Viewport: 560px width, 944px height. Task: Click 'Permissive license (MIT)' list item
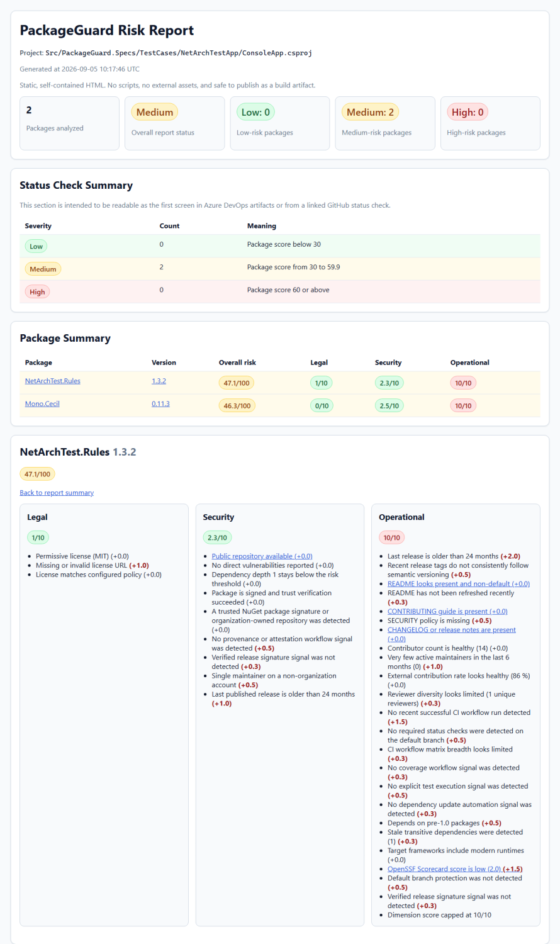[82, 556]
